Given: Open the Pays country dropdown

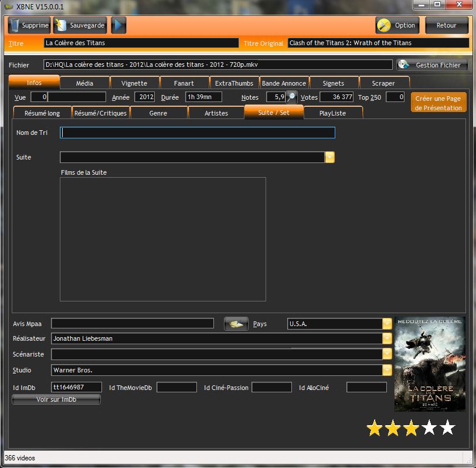Looking at the screenshot, I should coord(387,324).
